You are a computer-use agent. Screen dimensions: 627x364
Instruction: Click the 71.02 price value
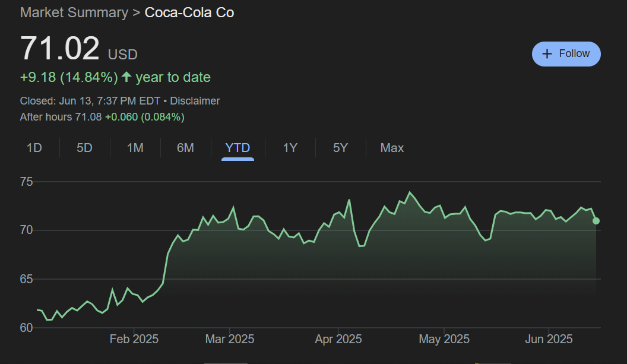[59, 49]
